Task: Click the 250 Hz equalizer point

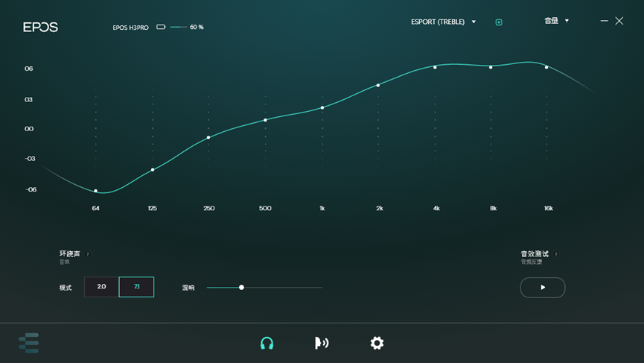Action: tap(208, 137)
